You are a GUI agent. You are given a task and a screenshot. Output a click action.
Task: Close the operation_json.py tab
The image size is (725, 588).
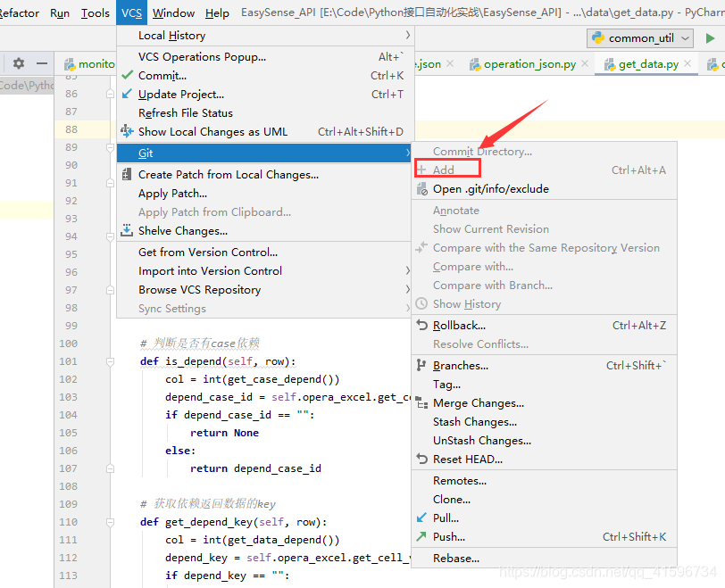585,63
